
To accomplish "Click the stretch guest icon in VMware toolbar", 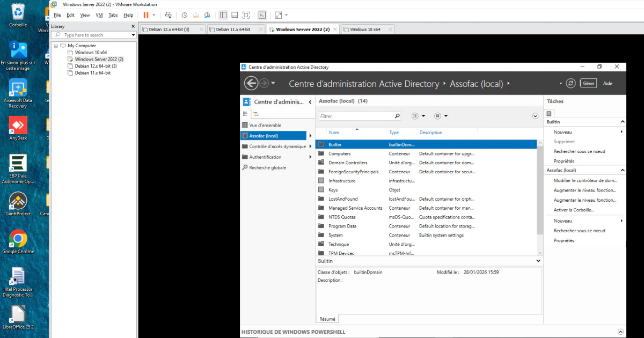I will pyautogui.click(x=278, y=15).
